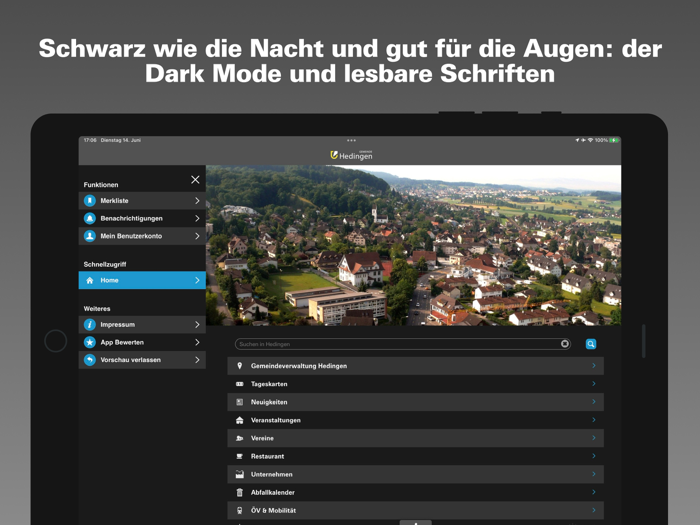Tap the ÖV & Mobilität train icon
Screen dimensions: 700x525
(240, 510)
